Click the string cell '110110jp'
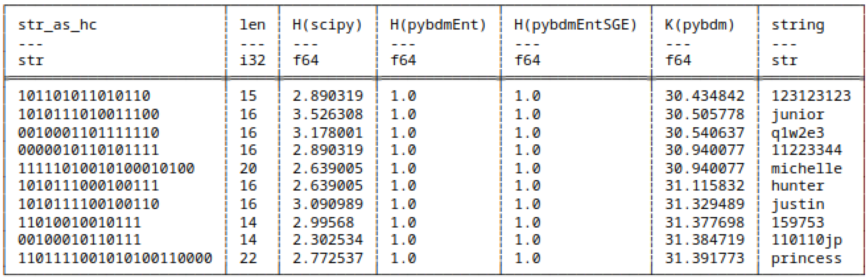The height and width of the screenshot is (280, 868). click(x=806, y=240)
